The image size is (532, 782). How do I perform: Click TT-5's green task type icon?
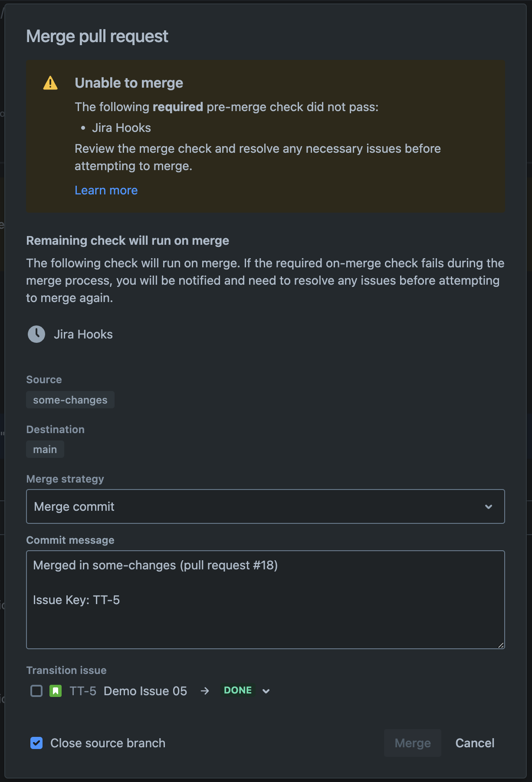click(x=55, y=690)
